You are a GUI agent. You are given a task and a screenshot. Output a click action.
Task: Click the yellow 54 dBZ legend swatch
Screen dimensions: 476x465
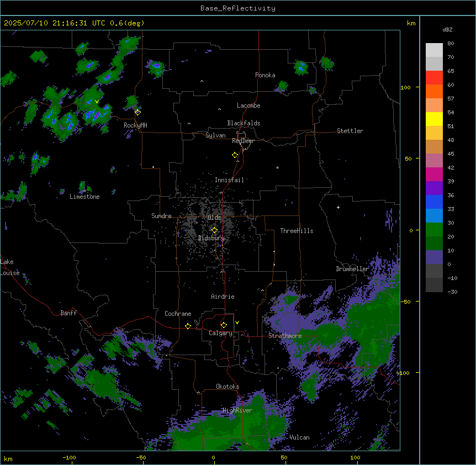pos(434,119)
